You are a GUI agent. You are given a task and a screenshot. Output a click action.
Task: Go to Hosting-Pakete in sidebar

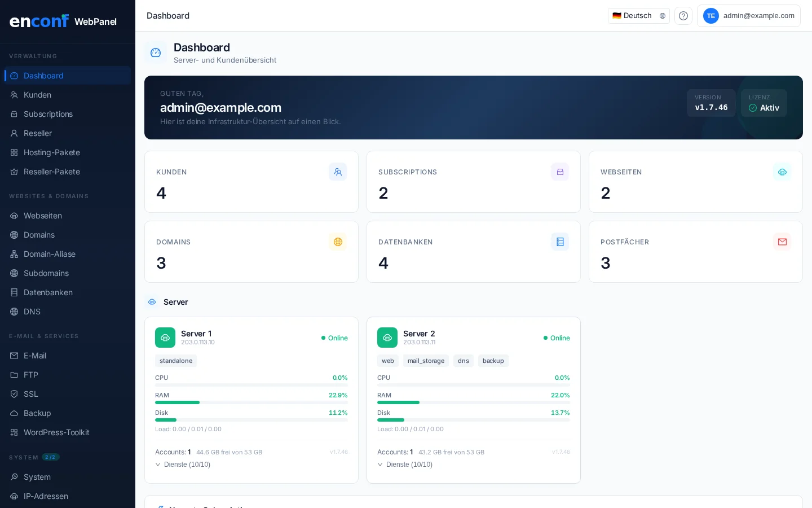[52, 152]
